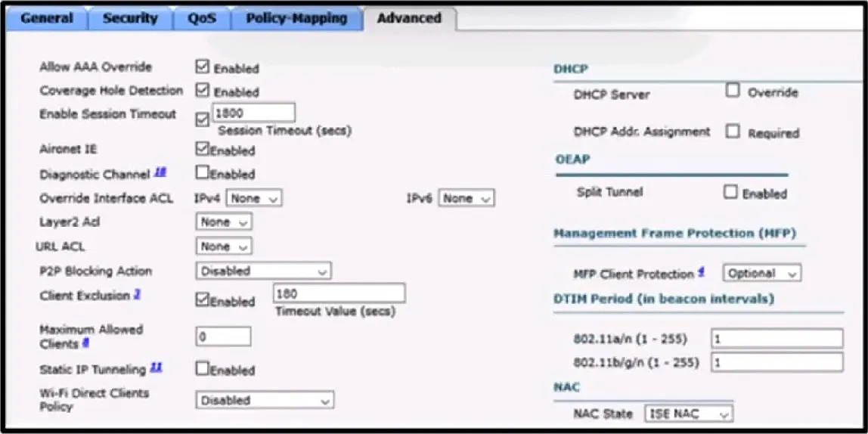Click the 'NAC' section heading
Screen dimensions: 868x434
[x=566, y=387]
